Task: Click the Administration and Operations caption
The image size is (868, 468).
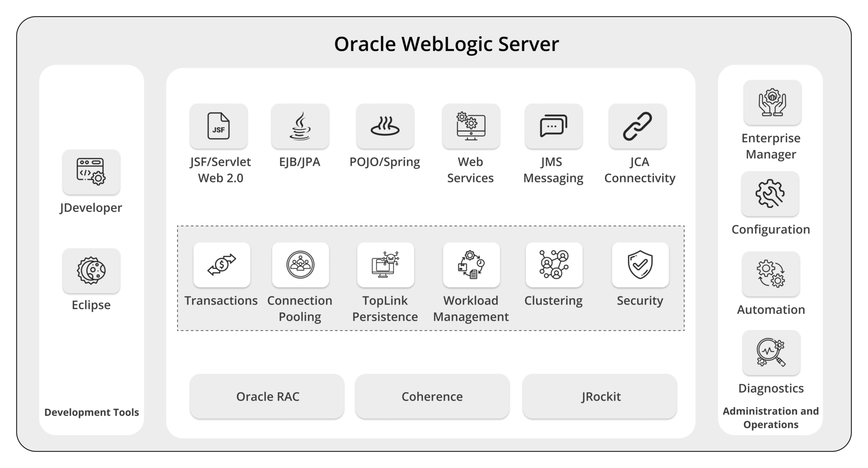Action: (x=771, y=418)
